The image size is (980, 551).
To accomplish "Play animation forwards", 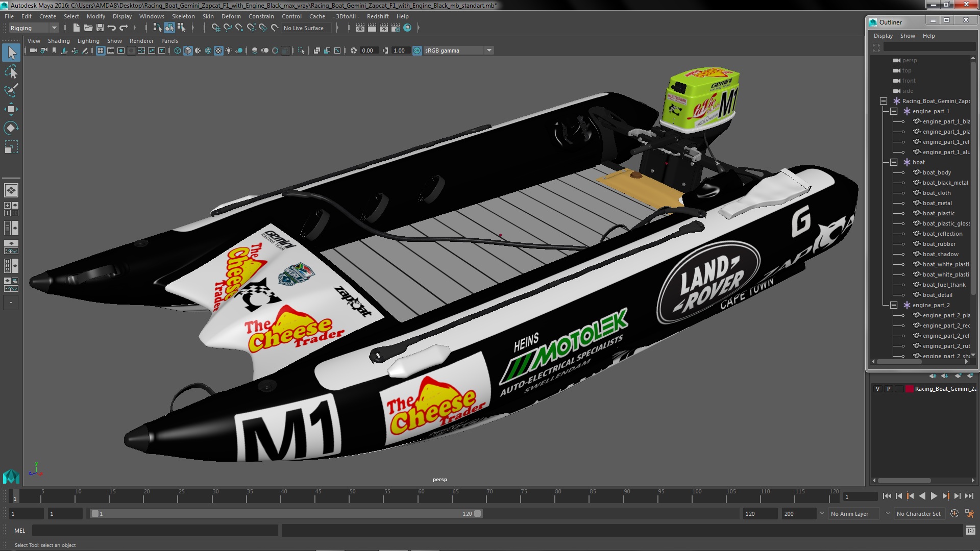I will [x=934, y=496].
